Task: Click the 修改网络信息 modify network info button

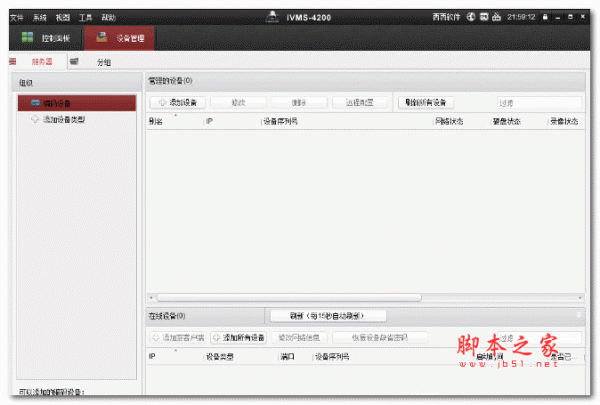Action: pos(299,338)
